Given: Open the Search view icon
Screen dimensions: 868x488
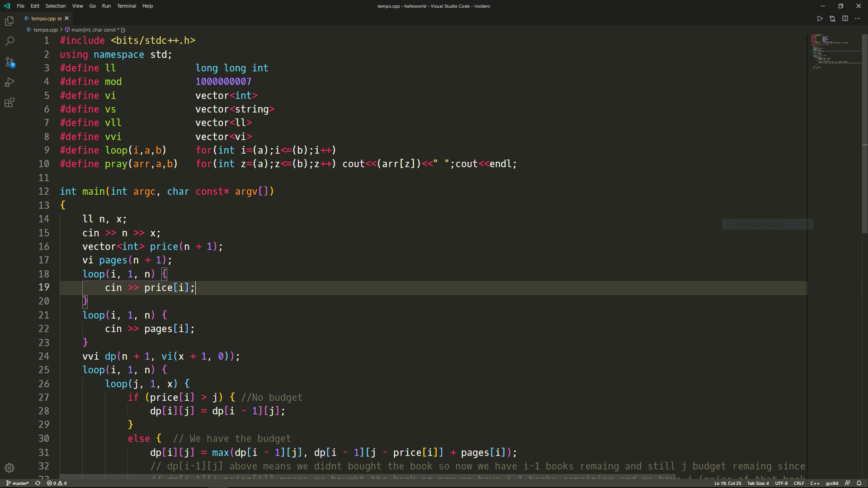Looking at the screenshot, I should pyautogui.click(x=9, y=42).
